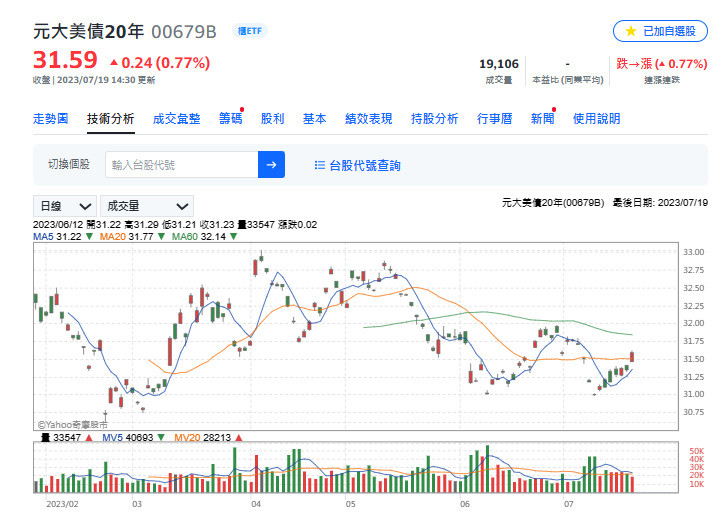Click the red up arrow beside MV20 28213
This screenshot has width=718, height=521.
[239, 438]
